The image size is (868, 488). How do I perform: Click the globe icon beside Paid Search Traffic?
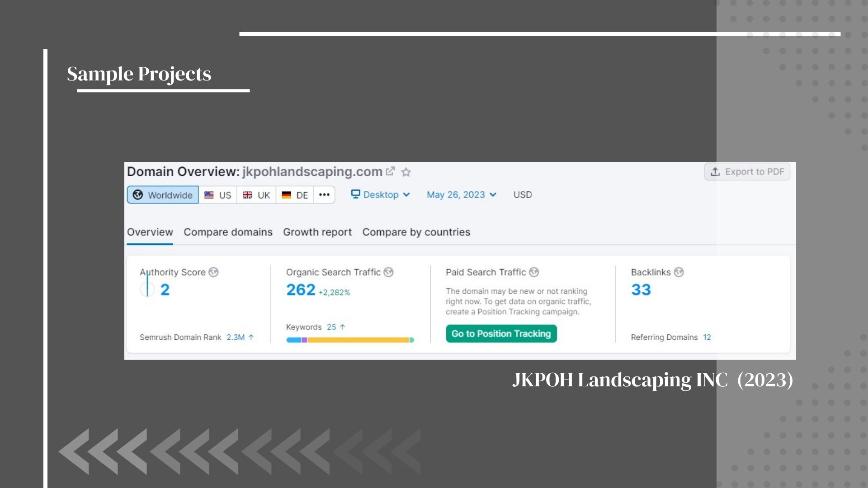[534, 272]
